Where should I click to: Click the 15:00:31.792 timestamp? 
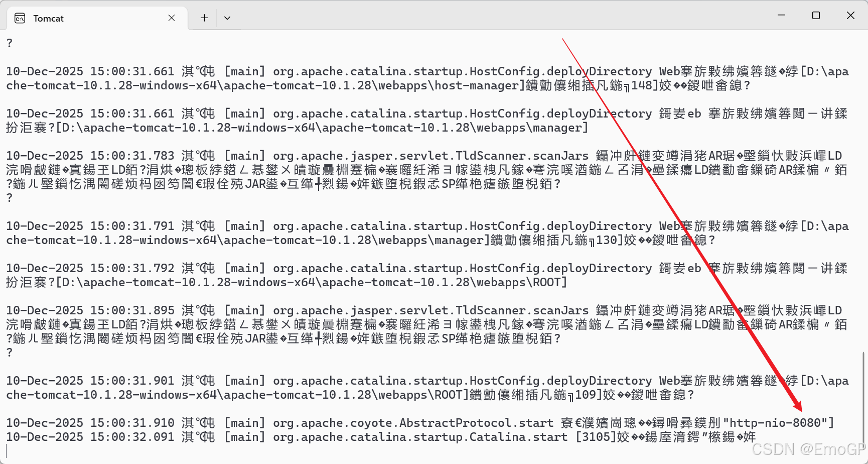[x=132, y=268]
